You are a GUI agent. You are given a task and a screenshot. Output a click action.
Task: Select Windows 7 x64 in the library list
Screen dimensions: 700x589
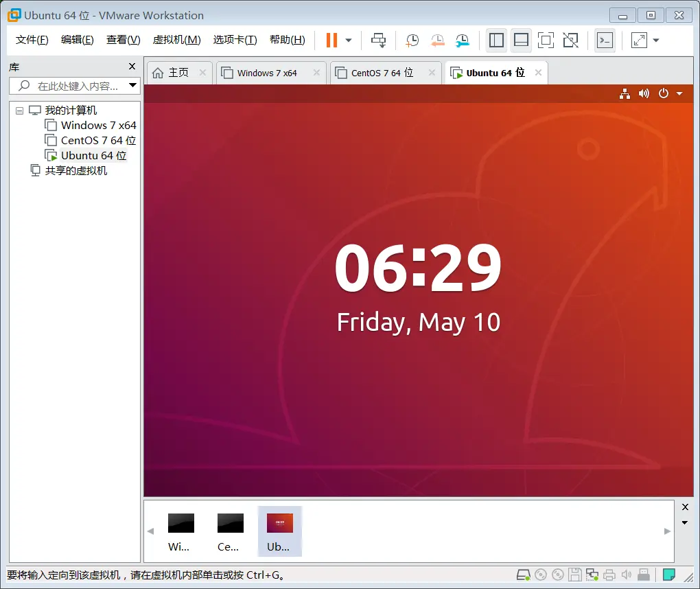(x=98, y=125)
